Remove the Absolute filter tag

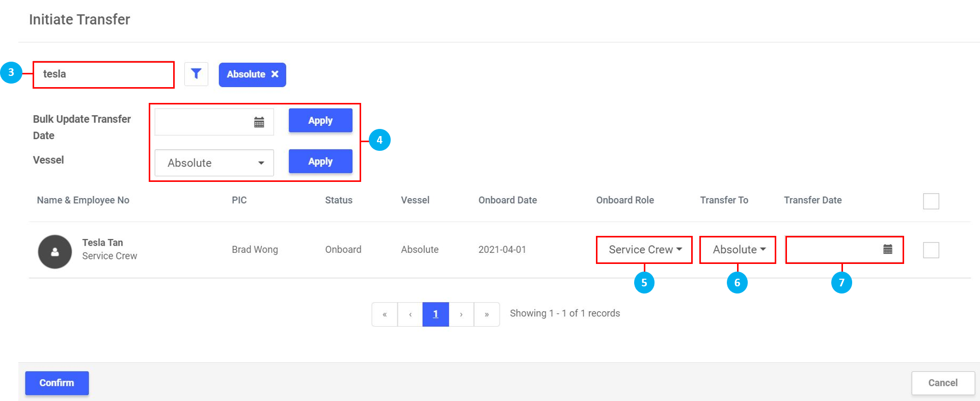(275, 74)
